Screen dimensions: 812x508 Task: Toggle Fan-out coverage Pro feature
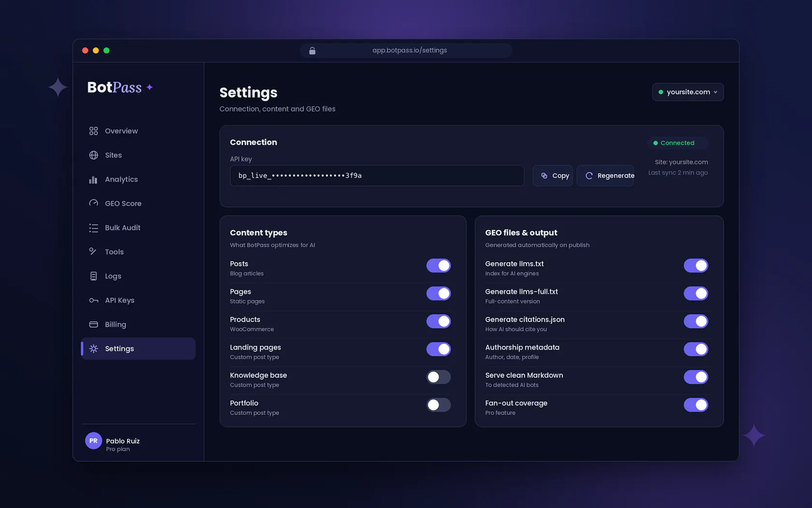tap(696, 405)
